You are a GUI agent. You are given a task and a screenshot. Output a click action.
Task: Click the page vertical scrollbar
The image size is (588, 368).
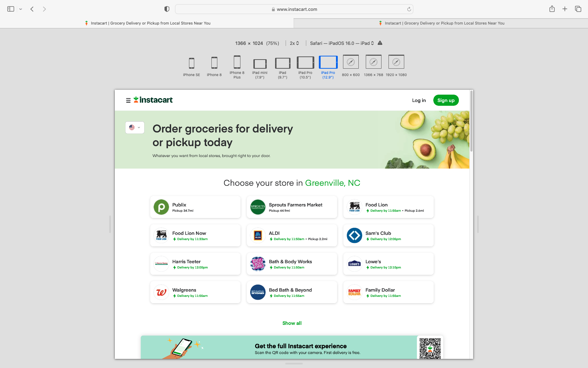(x=471, y=121)
